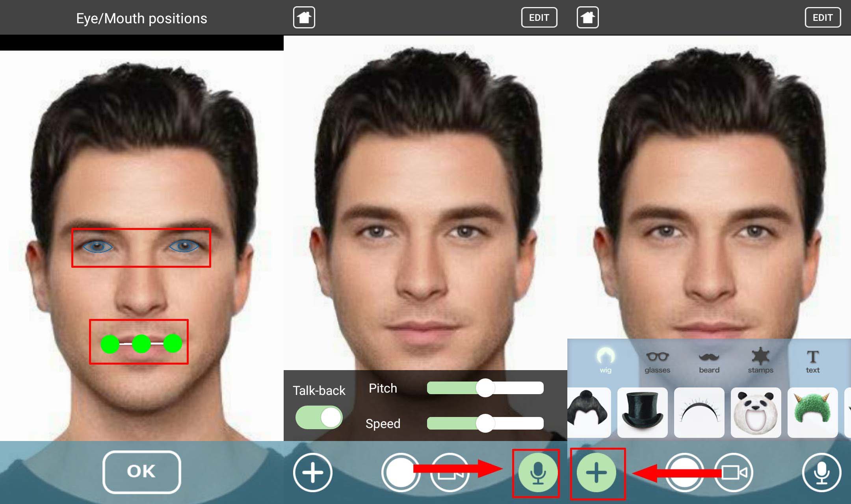Switch to the stamps category tab

760,360
